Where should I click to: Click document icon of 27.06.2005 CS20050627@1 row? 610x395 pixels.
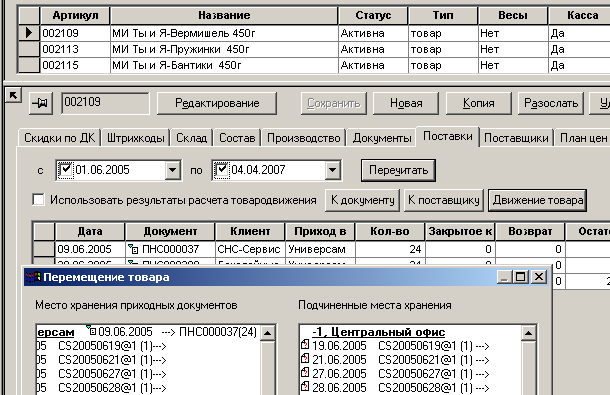(x=305, y=373)
